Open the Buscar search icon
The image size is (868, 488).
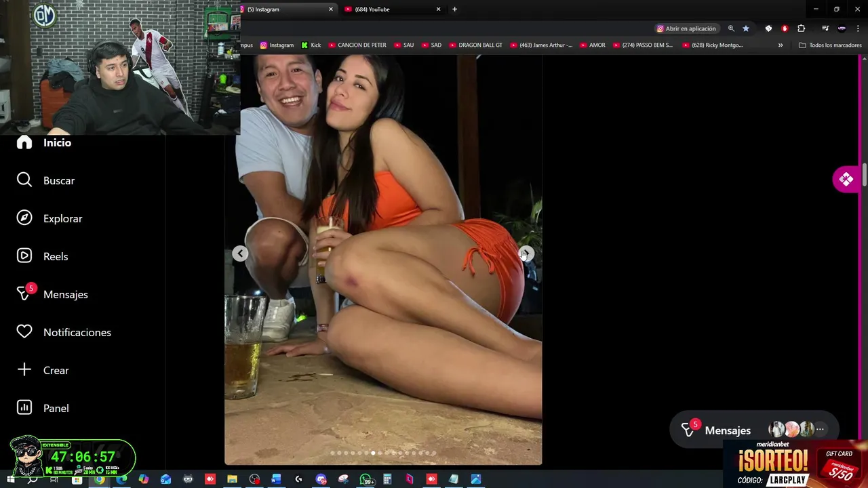click(x=24, y=180)
